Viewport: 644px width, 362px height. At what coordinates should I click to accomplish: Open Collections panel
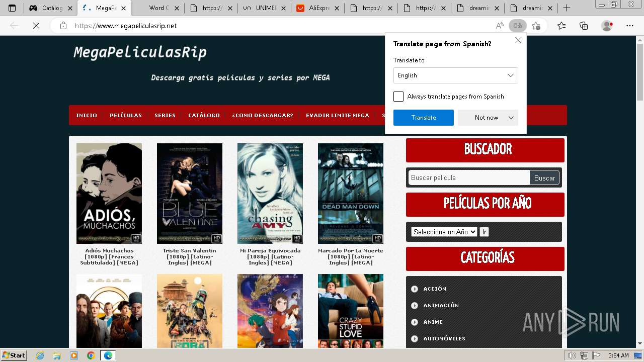[x=584, y=26]
